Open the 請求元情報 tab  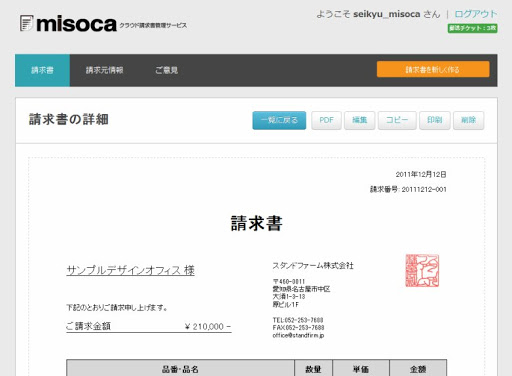tap(105, 70)
